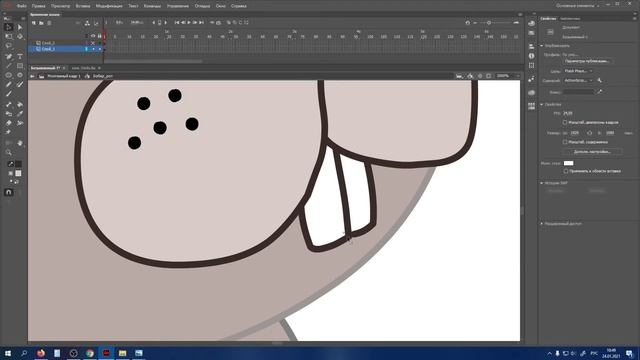This screenshot has height=360, width=640.
Task: Open Firefox from the Windows taskbar
Action: (x=41, y=353)
